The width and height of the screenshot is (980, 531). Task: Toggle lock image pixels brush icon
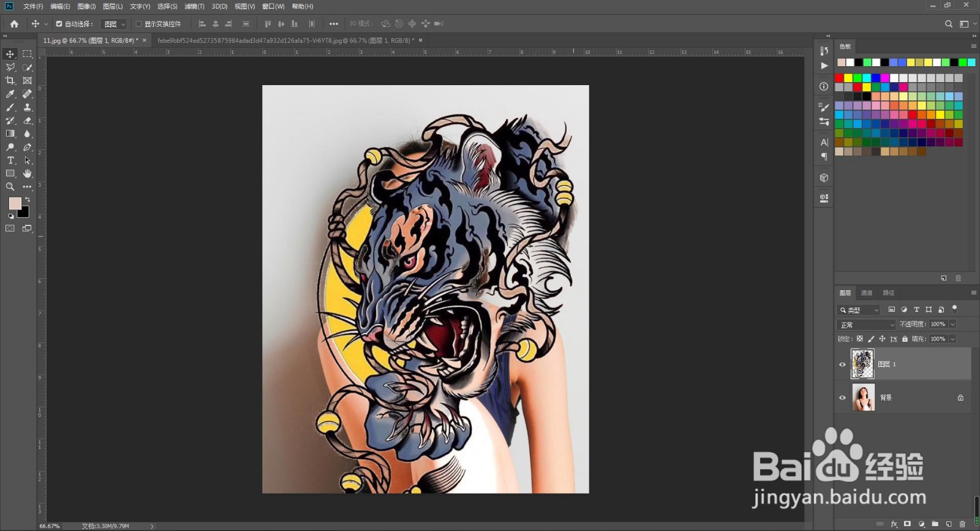tap(871, 339)
